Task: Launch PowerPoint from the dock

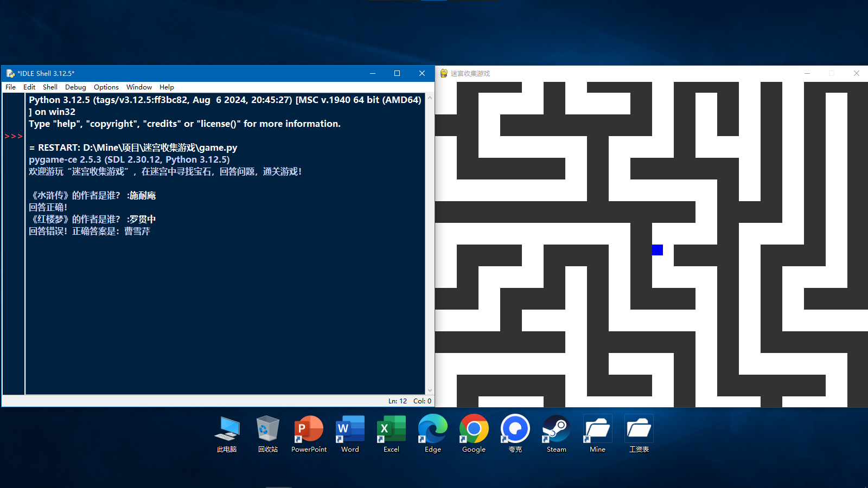Action: pos(309,434)
